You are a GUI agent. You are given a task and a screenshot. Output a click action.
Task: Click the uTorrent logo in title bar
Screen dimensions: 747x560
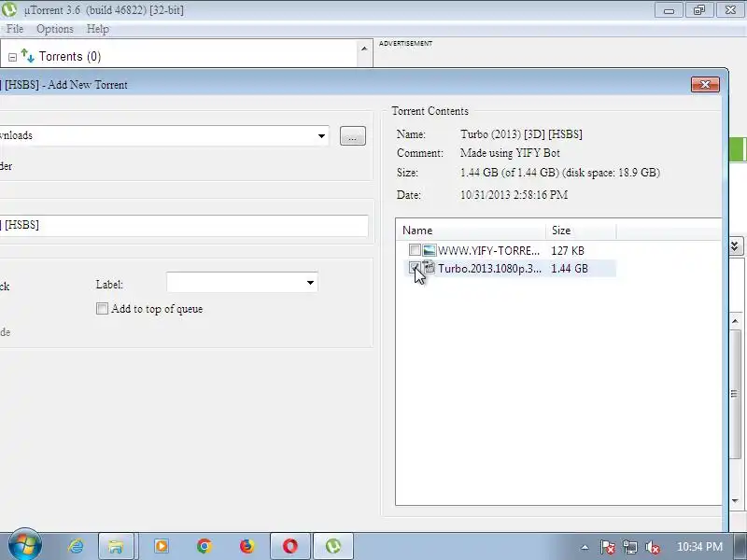(x=9, y=9)
